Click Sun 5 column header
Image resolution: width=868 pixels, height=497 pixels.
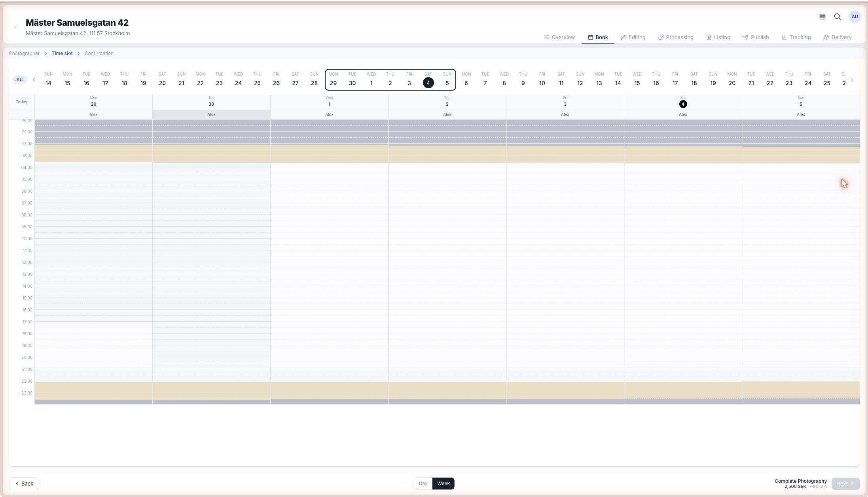click(801, 101)
